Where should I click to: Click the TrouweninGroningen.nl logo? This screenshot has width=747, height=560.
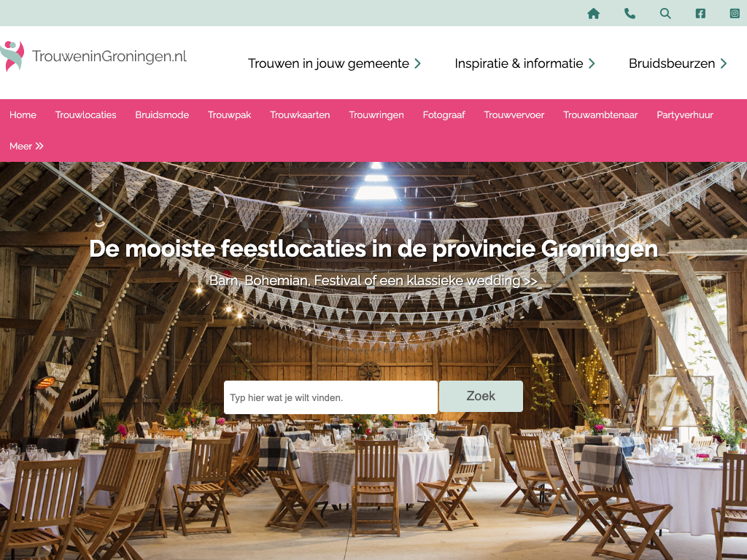[93, 56]
